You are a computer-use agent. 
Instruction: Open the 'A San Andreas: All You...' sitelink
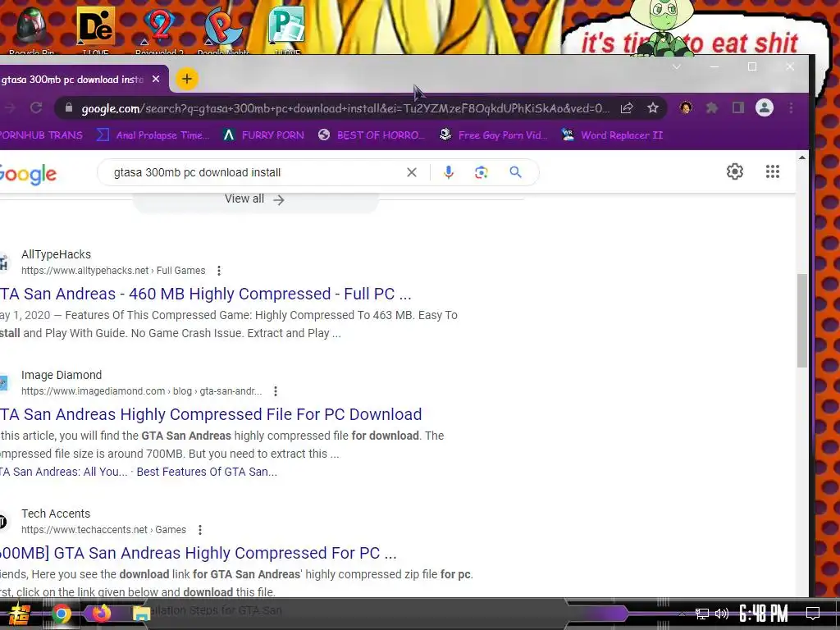pyautogui.click(x=64, y=472)
